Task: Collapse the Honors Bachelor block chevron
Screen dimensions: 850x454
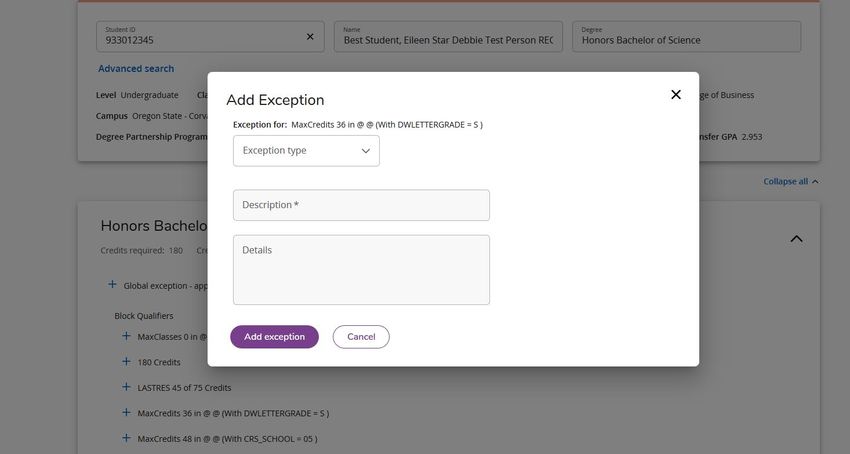Action: tap(796, 239)
